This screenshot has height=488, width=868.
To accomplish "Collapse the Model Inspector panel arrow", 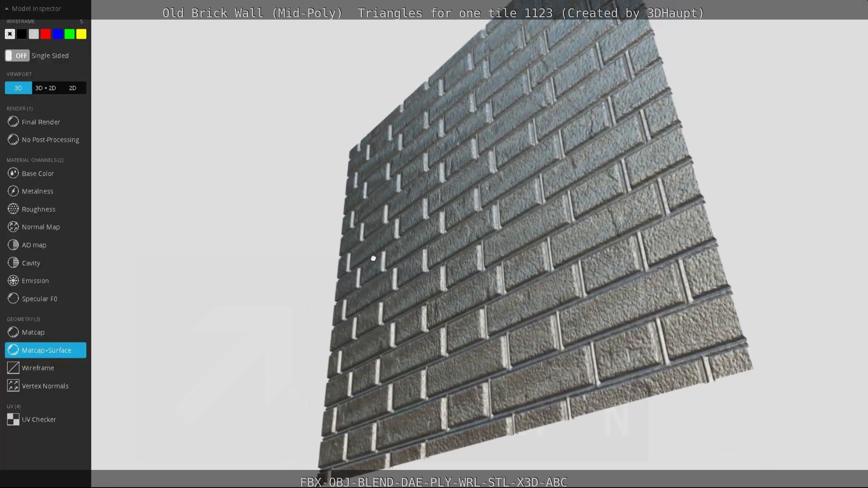I will [x=6, y=9].
